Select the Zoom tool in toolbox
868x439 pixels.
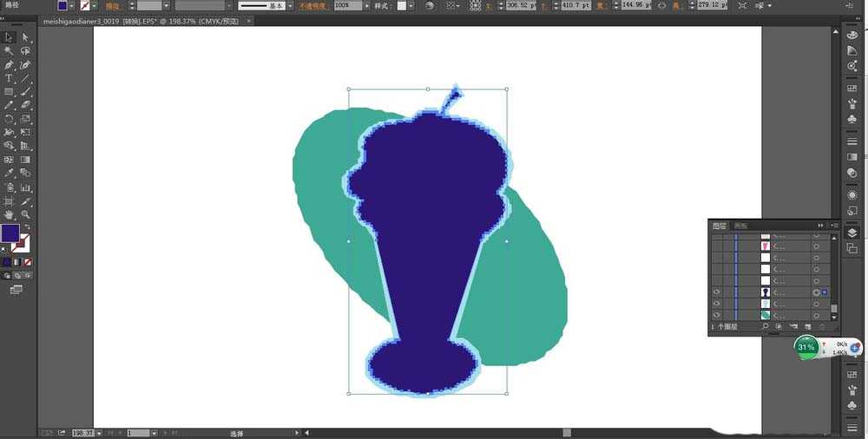coord(25,214)
